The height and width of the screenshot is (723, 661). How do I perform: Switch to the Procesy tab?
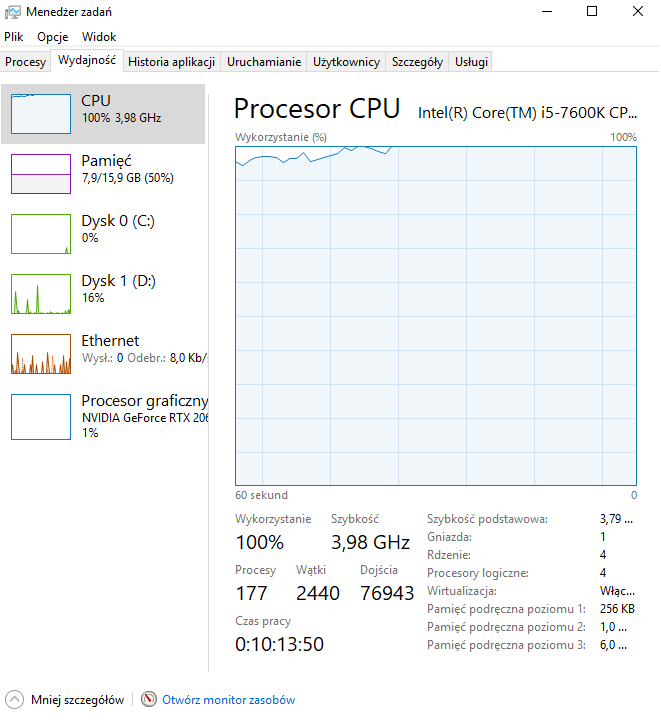coord(25,62)
